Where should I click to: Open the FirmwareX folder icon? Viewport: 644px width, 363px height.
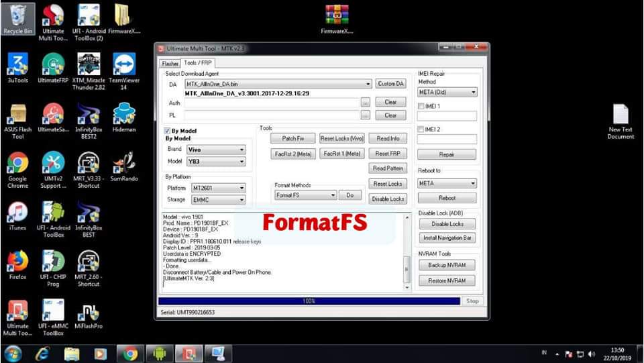click(124, 19)
